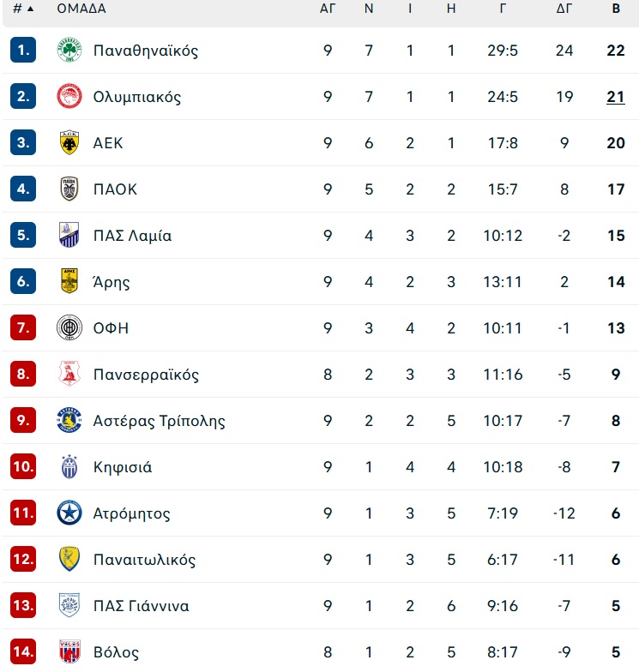Click the blue position badge 1.
The height and width of the screenshot is (672, 639).
[x=22, y=50]
